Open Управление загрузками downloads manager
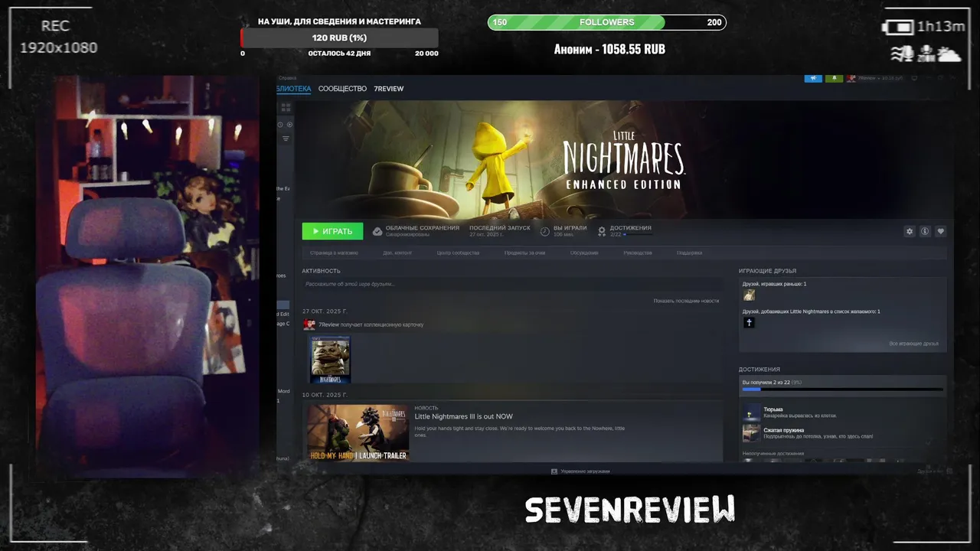Viewport: 980px width, 551px height. 580,471
